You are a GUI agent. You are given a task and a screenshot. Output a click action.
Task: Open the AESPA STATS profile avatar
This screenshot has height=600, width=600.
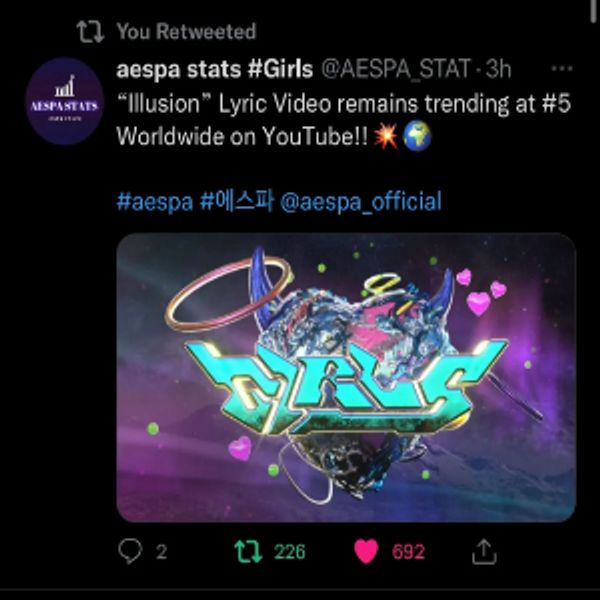(64, 101)
